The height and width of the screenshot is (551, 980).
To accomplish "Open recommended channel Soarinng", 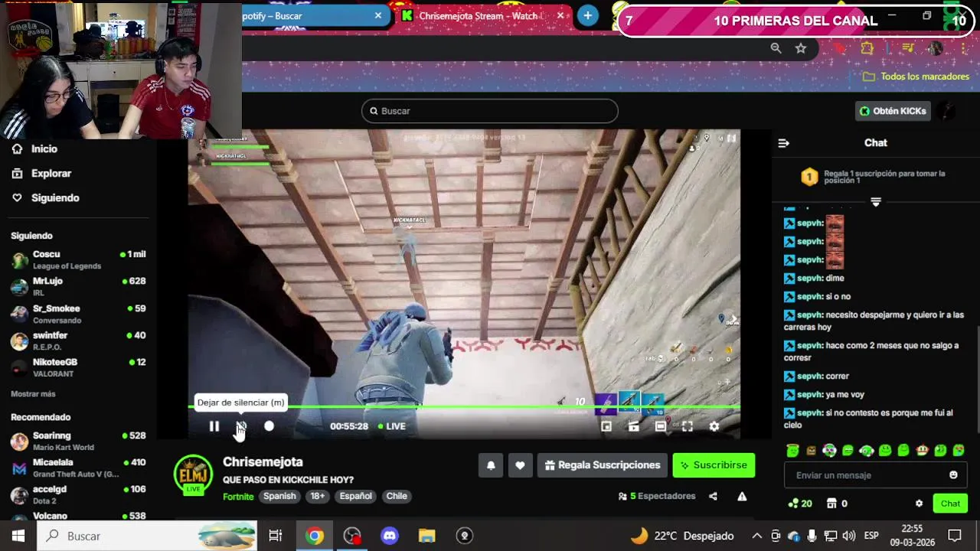I will click(78, 441).
